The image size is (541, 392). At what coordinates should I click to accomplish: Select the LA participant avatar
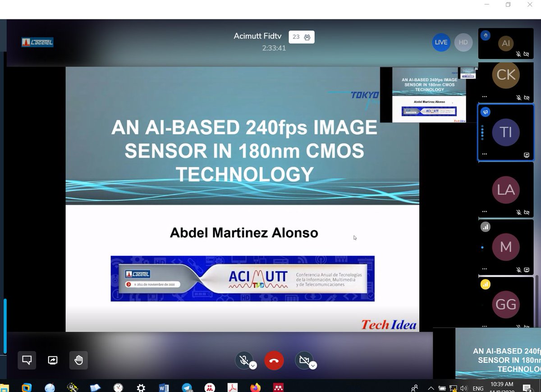pos(506,189)
